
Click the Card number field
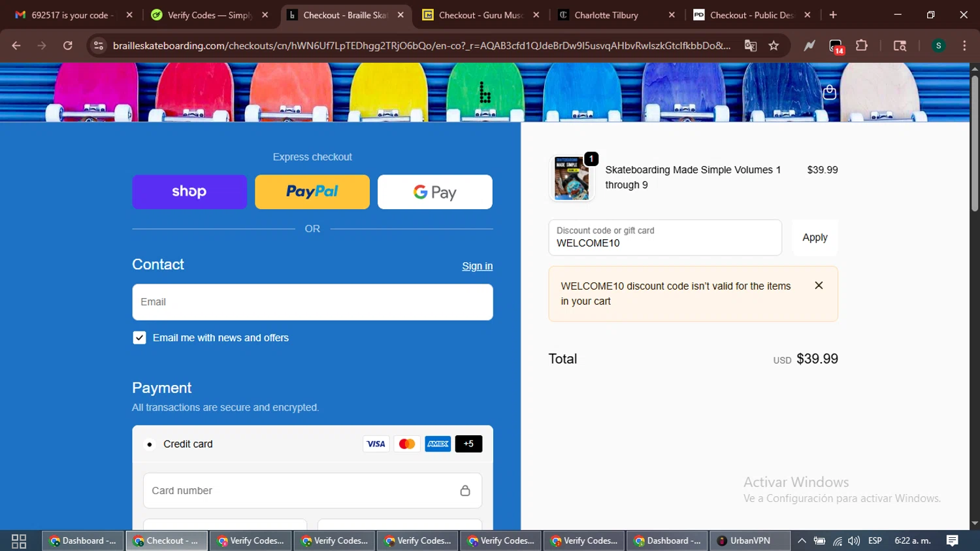pos(312,490)
